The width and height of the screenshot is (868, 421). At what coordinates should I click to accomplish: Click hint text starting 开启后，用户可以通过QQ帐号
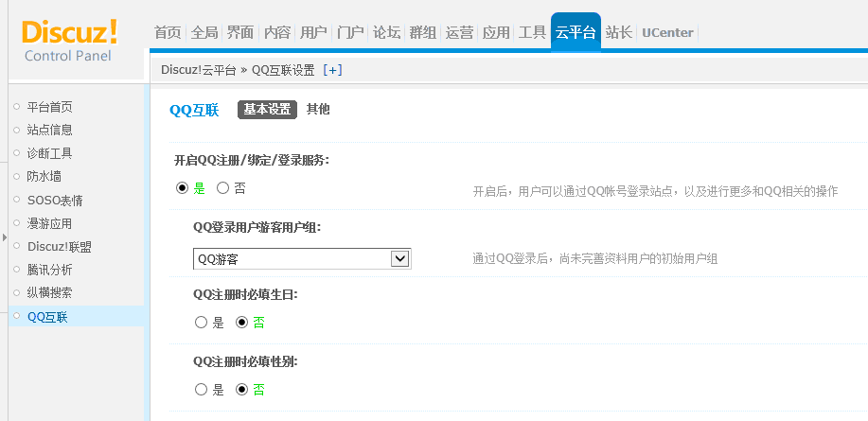tap(655, 191)
